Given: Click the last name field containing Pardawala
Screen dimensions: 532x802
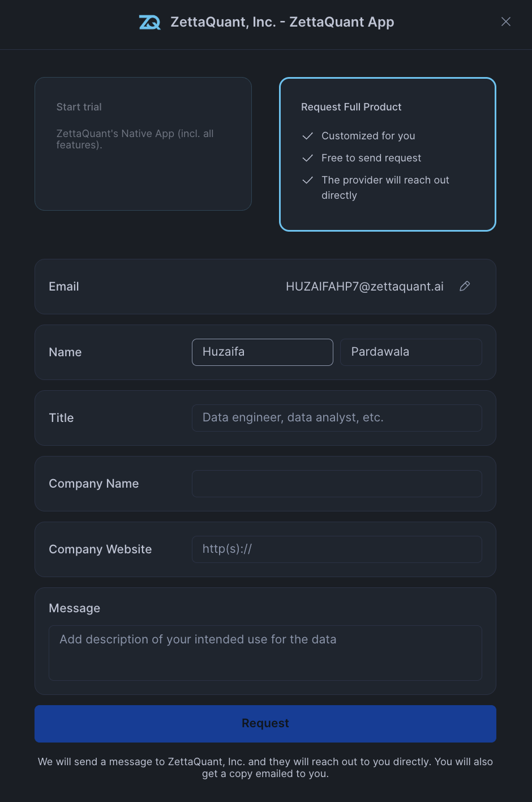Looking at the screenshot, I should click(x=411, y=352).
